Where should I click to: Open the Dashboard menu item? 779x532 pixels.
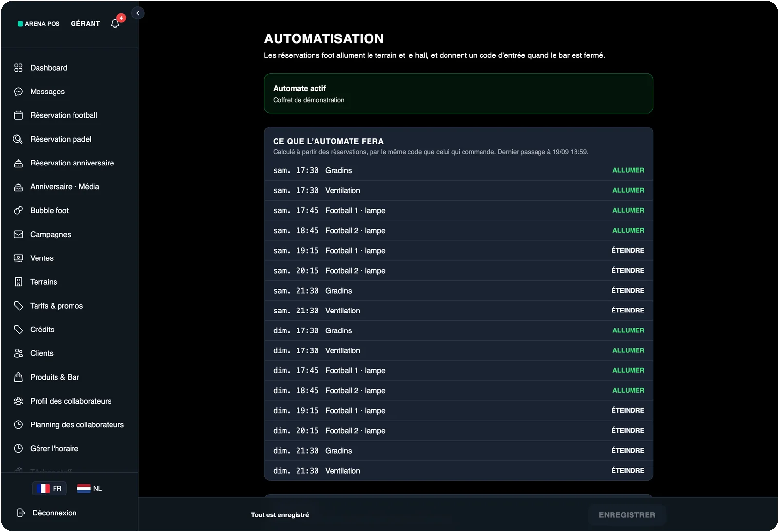click(70, 68)
